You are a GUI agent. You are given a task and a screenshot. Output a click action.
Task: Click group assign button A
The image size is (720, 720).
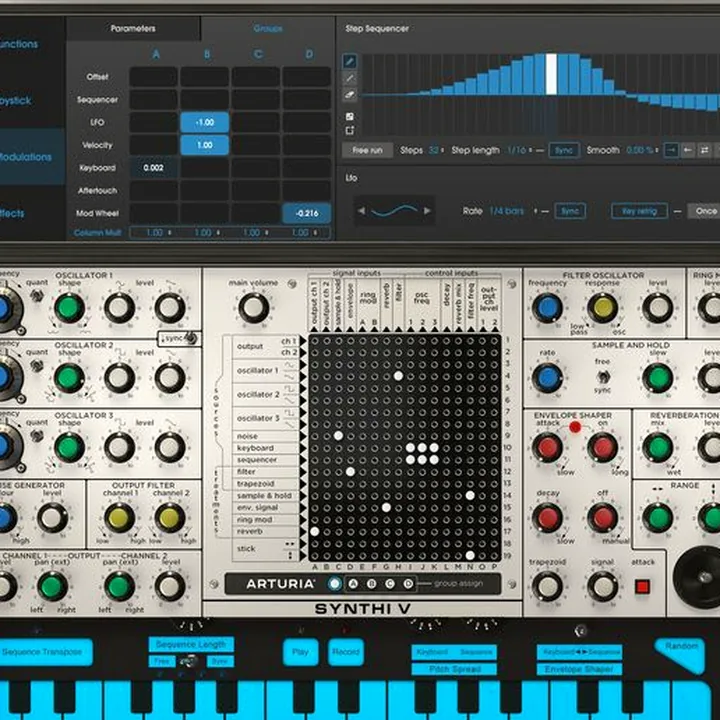(x=353, y=584)
